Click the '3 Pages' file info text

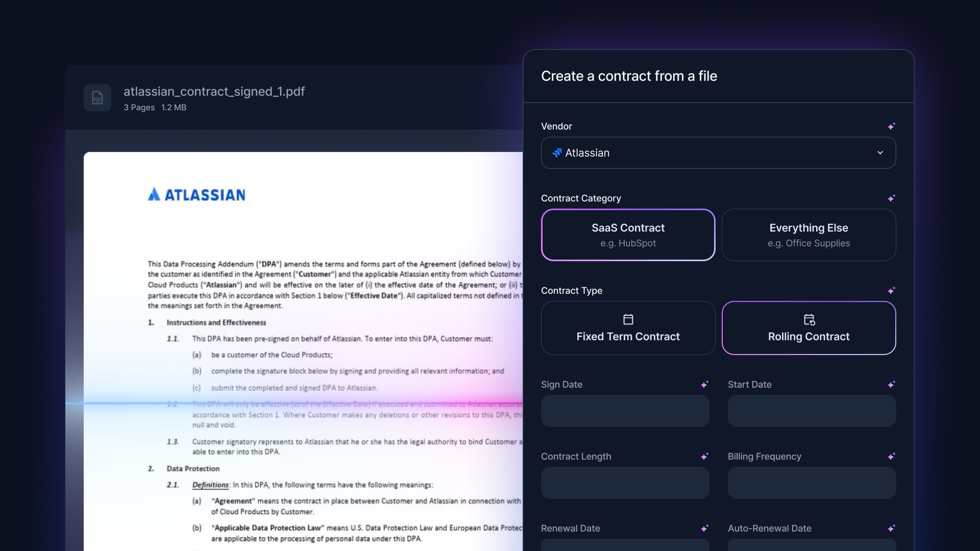point(139,107)
